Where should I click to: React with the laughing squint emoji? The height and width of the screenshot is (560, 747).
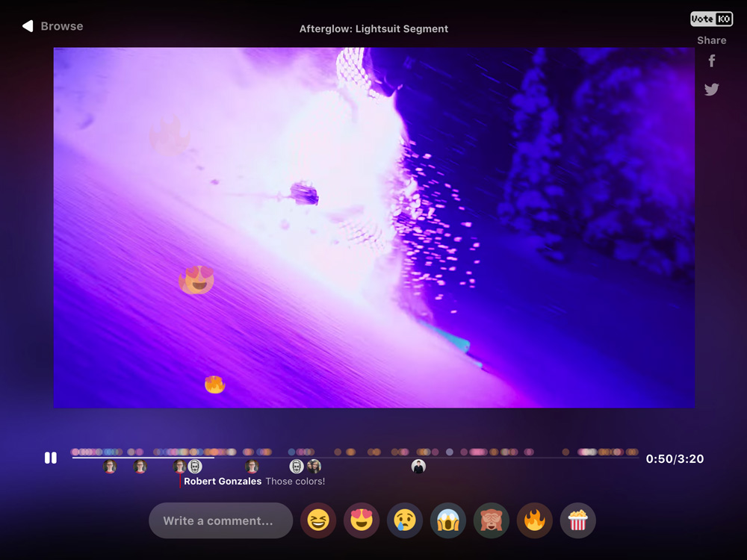[318, 520]
